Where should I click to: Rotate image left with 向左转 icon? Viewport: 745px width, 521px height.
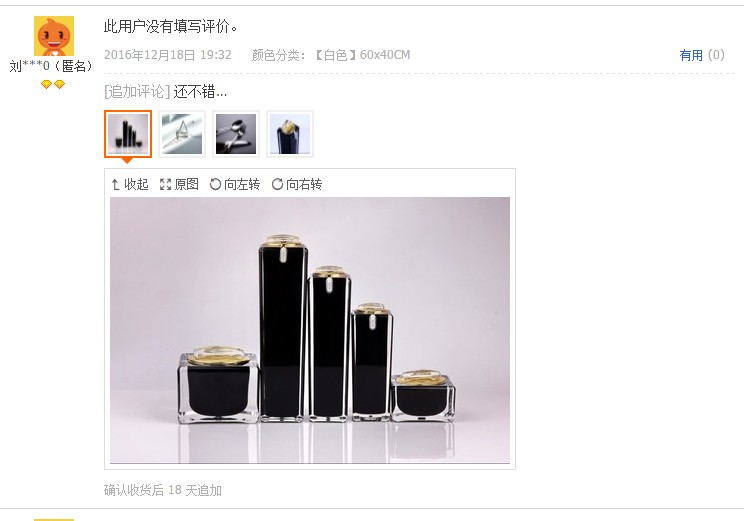pyautogui.click(x=215, y=184)
